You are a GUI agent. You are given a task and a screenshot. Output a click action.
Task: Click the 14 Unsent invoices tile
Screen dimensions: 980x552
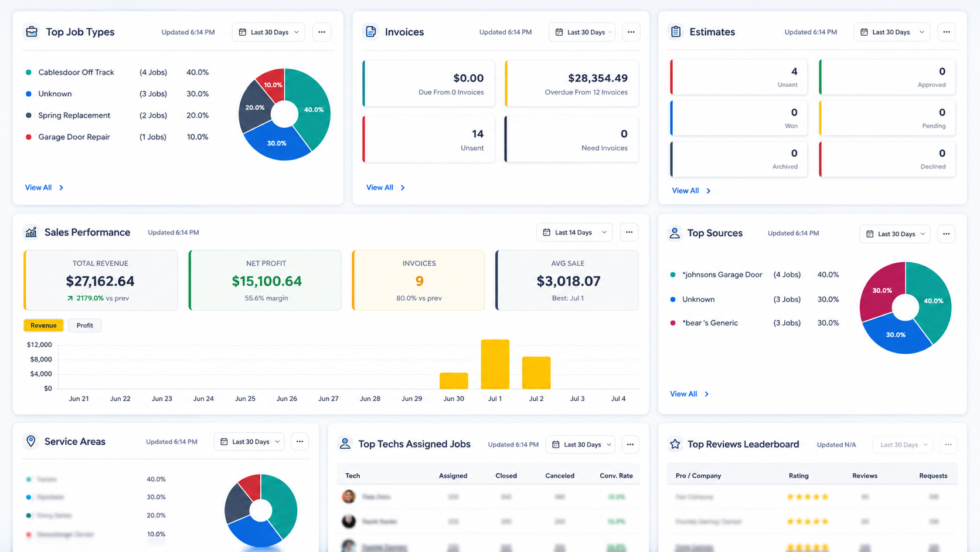click(428, 140)
